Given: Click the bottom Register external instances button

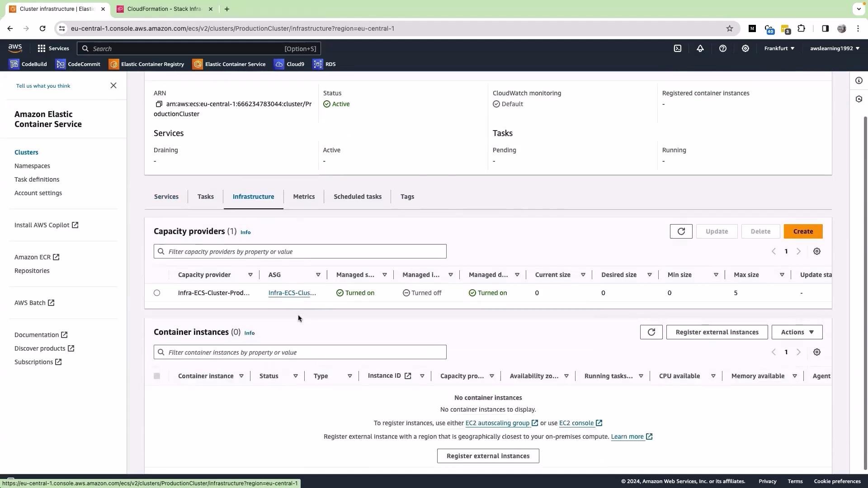Looking at the screenshot, I should coord(488,456).
